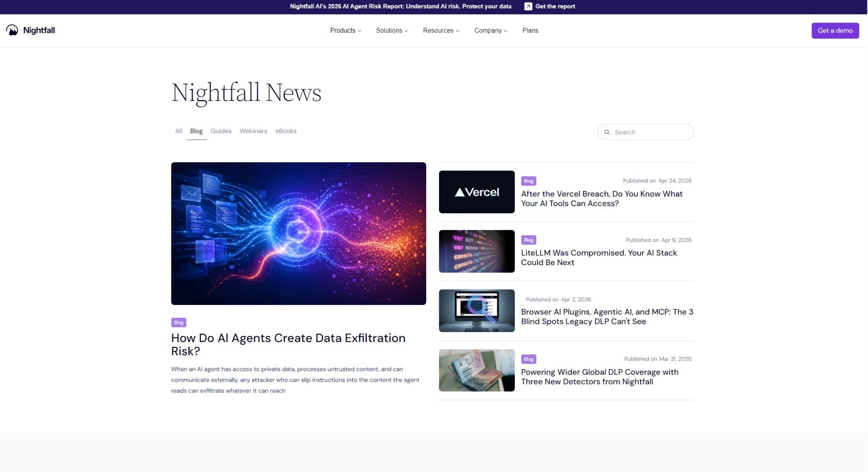Click the Blog tag under the featured image
868x472 pixels.
(x=179, y=322)
